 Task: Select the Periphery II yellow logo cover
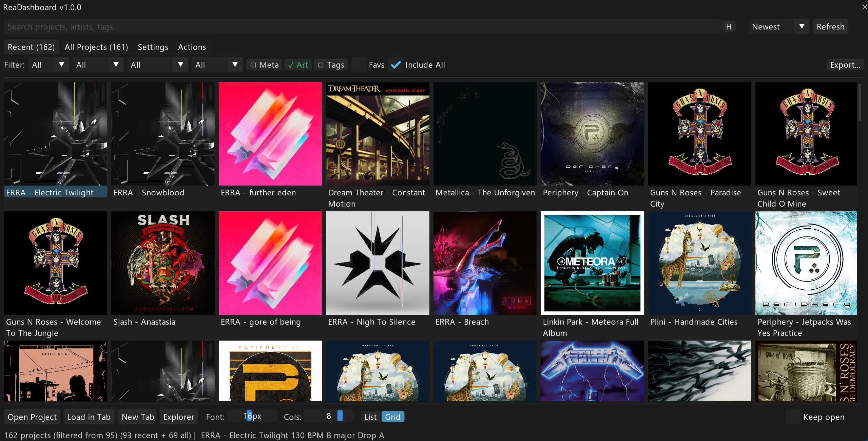point(270,371)
